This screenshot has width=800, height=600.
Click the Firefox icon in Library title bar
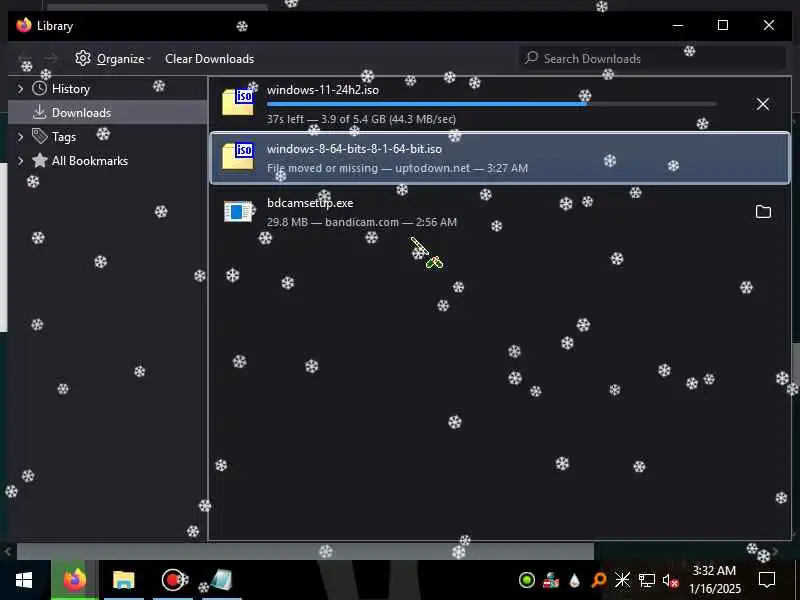click(23, 25)
